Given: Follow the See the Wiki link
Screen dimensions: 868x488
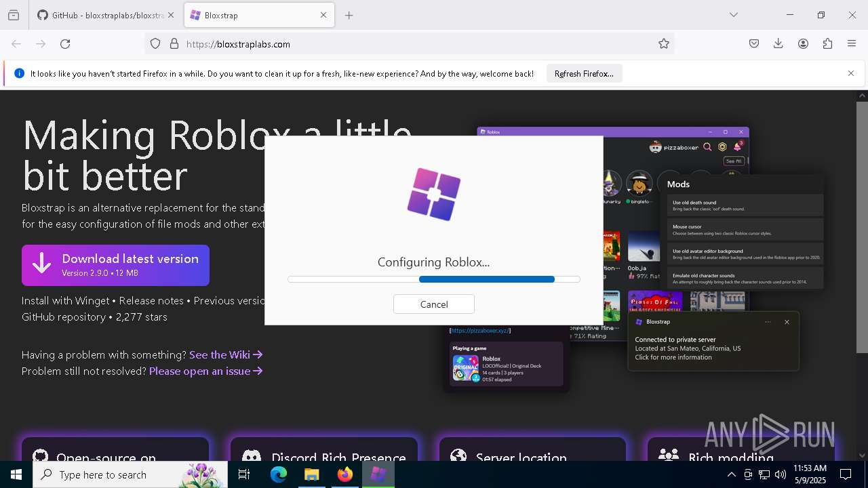Looking at the screenshot, I should coord(226,354).
